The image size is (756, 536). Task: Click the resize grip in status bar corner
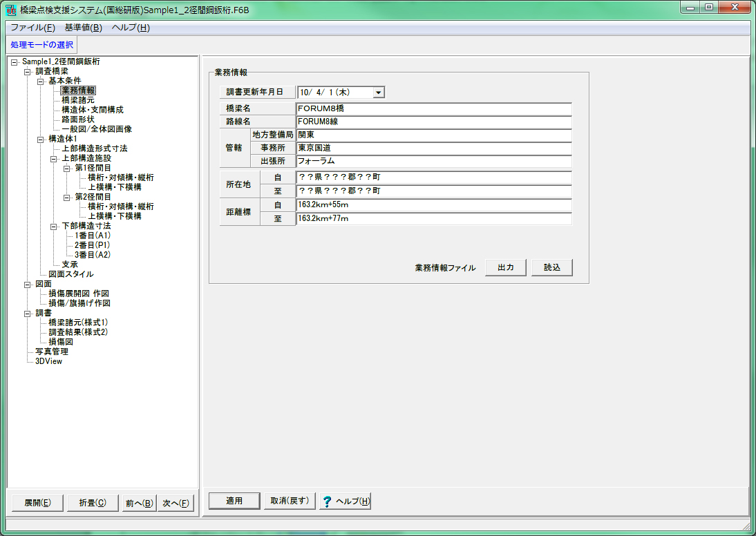tap(746, 526)
